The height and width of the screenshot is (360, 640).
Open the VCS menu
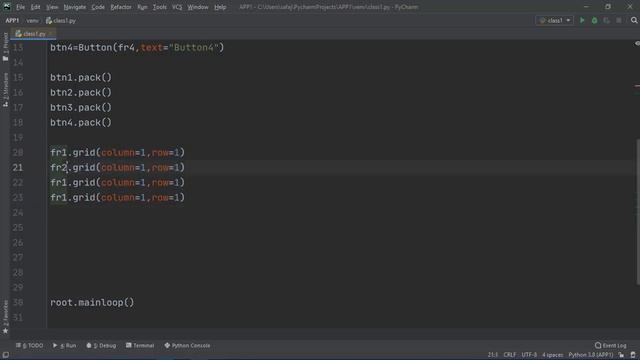[177, 7]
